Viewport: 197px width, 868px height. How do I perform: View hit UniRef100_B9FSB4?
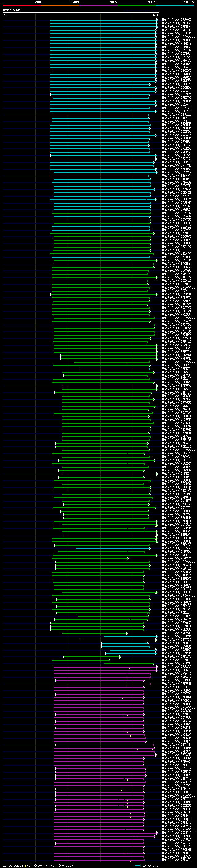[x=177, y=375]
